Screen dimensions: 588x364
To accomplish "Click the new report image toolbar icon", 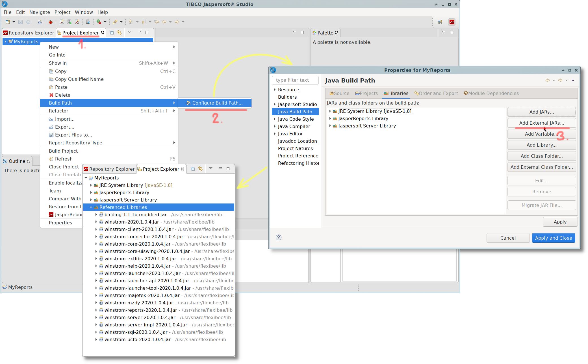I will tap(62, 22).
